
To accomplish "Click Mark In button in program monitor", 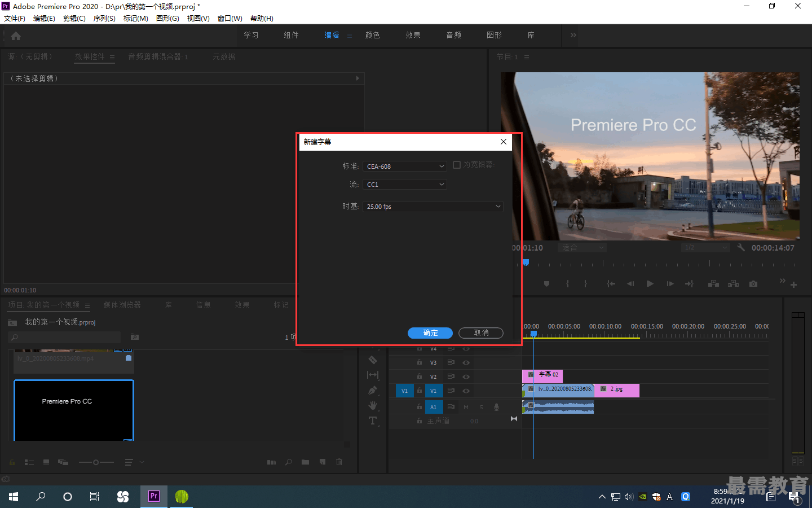I will coord(567,284).
